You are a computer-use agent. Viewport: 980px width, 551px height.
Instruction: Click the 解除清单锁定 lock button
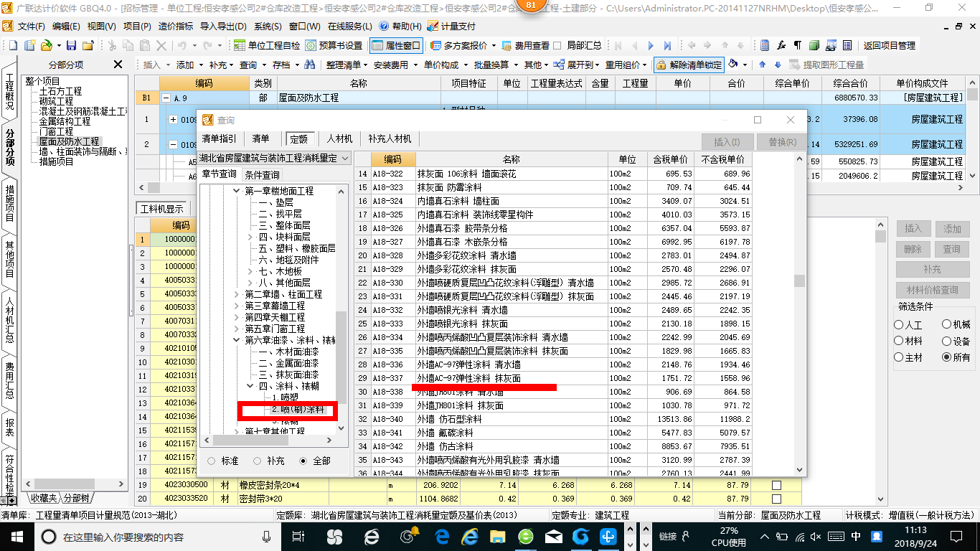[x=689, y=65]
